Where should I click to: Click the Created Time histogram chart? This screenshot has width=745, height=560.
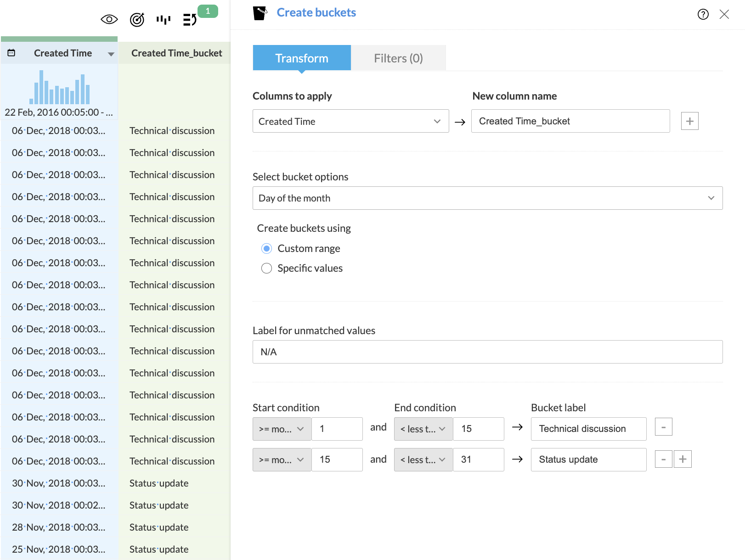(x=60, y=88)
